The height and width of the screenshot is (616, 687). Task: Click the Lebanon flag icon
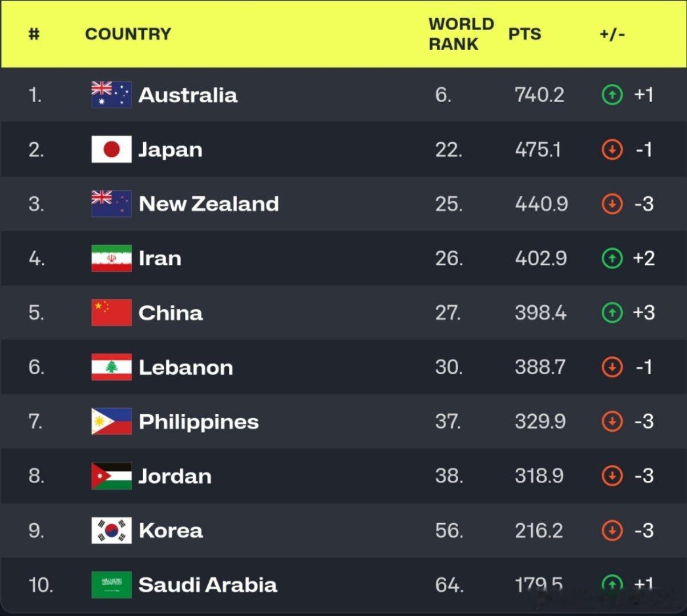click(x=111, y=367)
